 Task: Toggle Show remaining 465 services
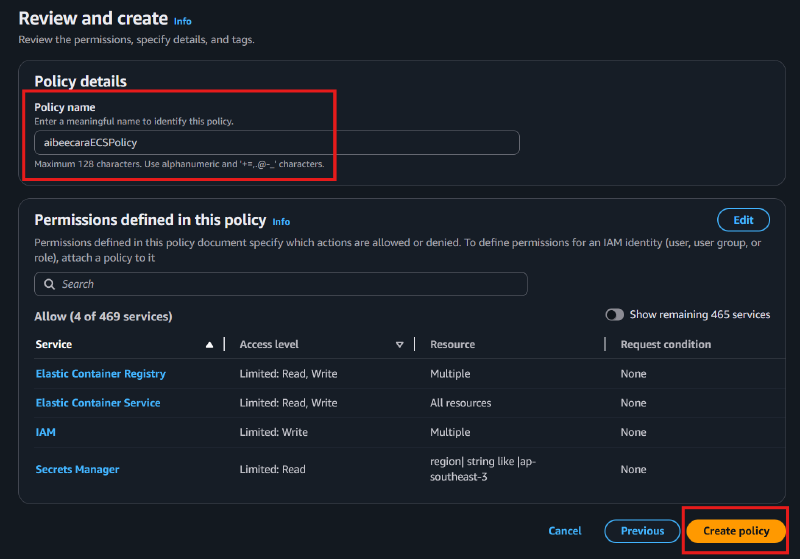pos(614,315)
